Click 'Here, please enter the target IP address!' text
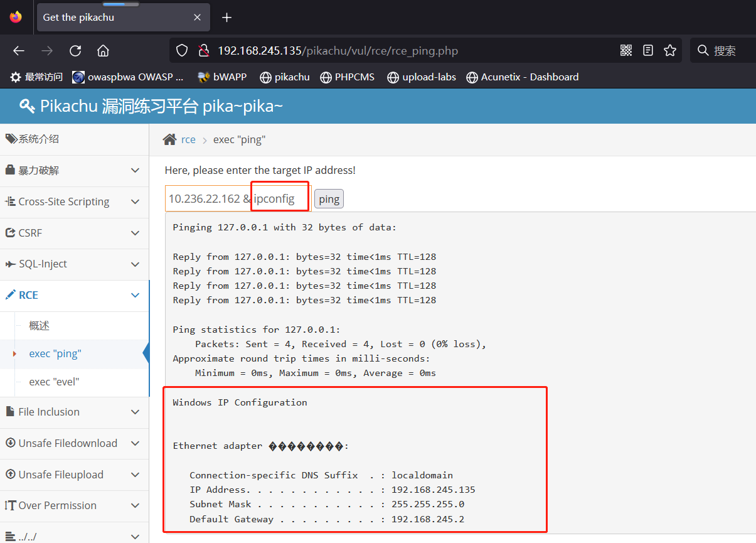This screenshot has width=756, height=543. pyautogui.click(x=260, y=170)
